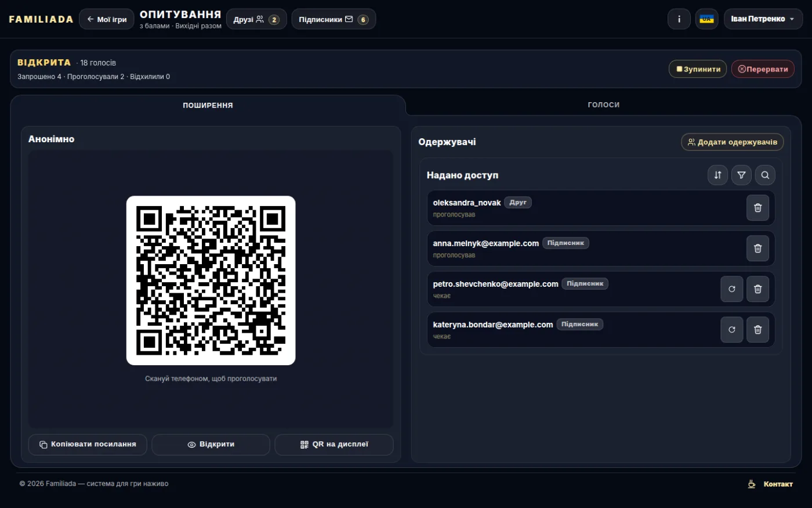Select the oleksandra_novak username text
The height and width of the screenshot is (508, 812).
pos(467,203)
